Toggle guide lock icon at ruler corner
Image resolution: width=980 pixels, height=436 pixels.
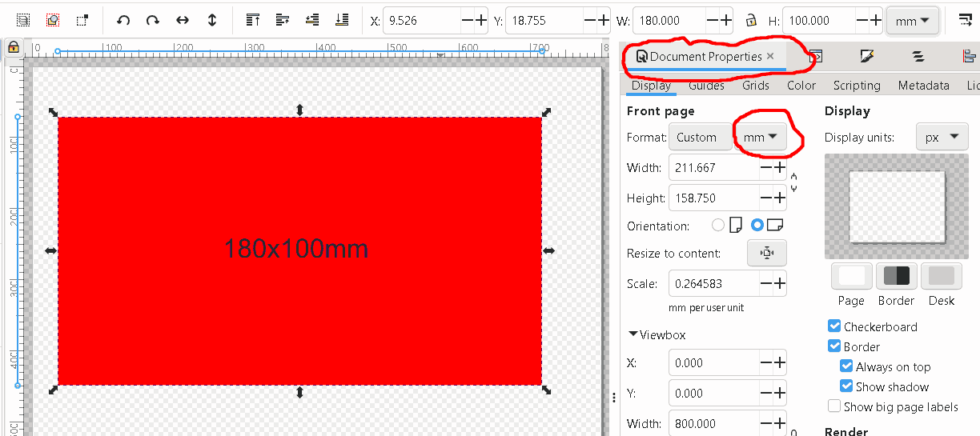pyautogui.click(x=13, y=48)
